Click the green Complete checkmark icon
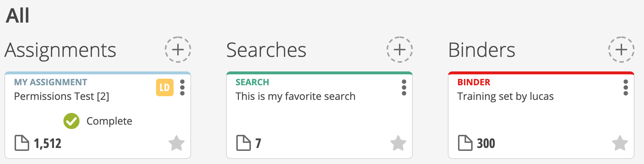This screenshot has height=164, width=644. pos(71,121)
